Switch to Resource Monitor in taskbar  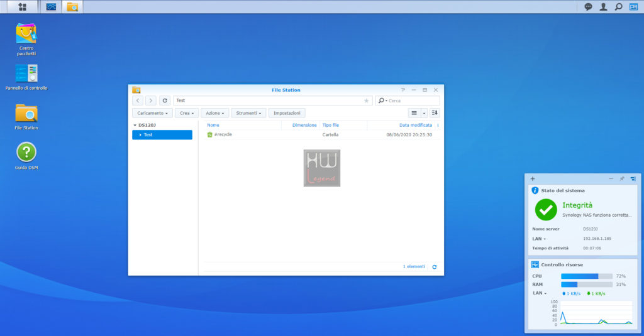[51, 7]
